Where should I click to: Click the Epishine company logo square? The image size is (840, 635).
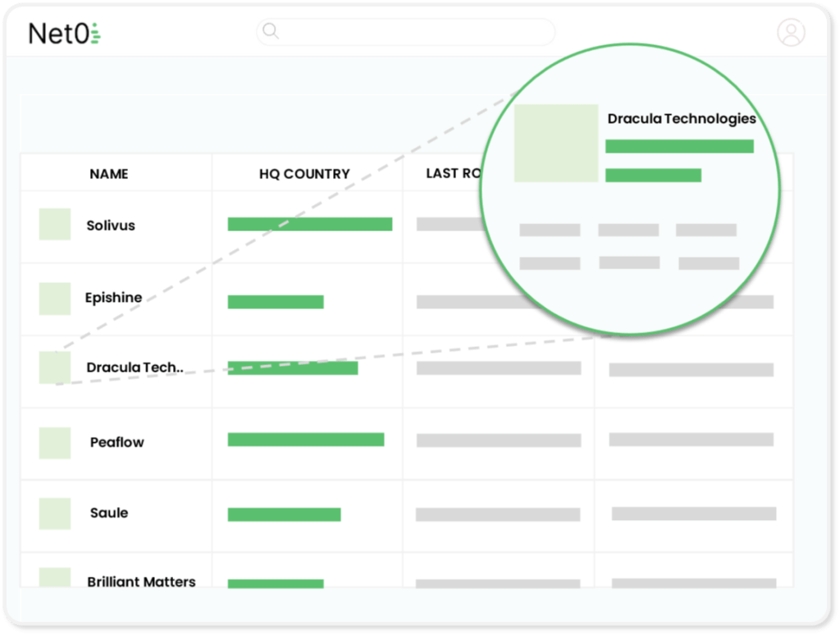(54, 298)
